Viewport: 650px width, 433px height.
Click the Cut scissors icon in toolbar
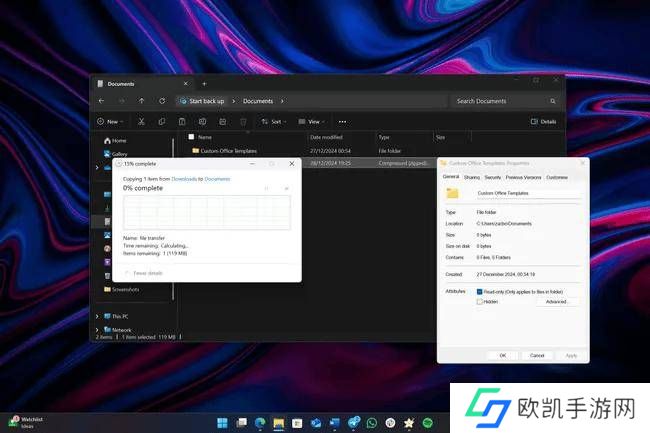coord(143,121)
